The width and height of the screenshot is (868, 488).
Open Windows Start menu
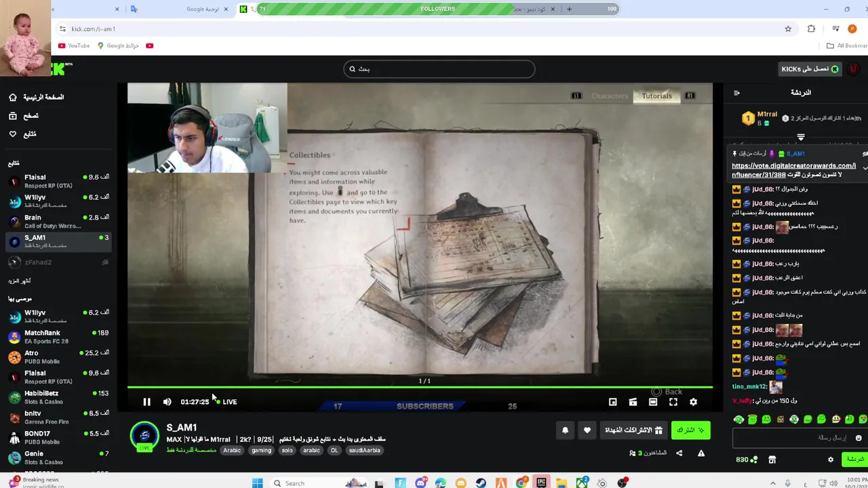click(x=257, y=483)
